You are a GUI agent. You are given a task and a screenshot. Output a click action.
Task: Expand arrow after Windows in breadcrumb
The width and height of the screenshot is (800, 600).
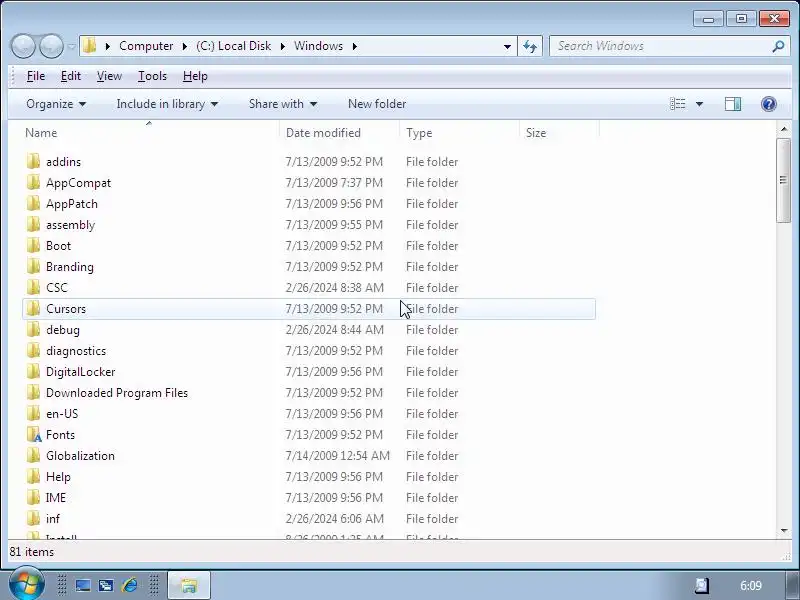[x=355, y=46]
